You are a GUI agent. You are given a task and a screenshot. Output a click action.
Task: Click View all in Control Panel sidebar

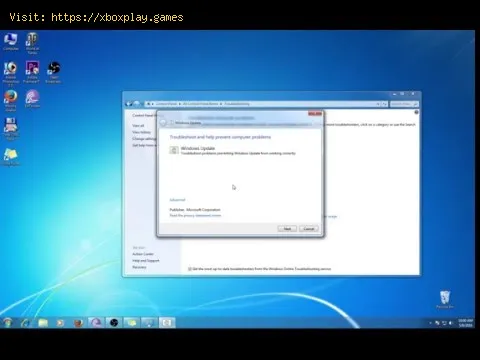[138, 126]
